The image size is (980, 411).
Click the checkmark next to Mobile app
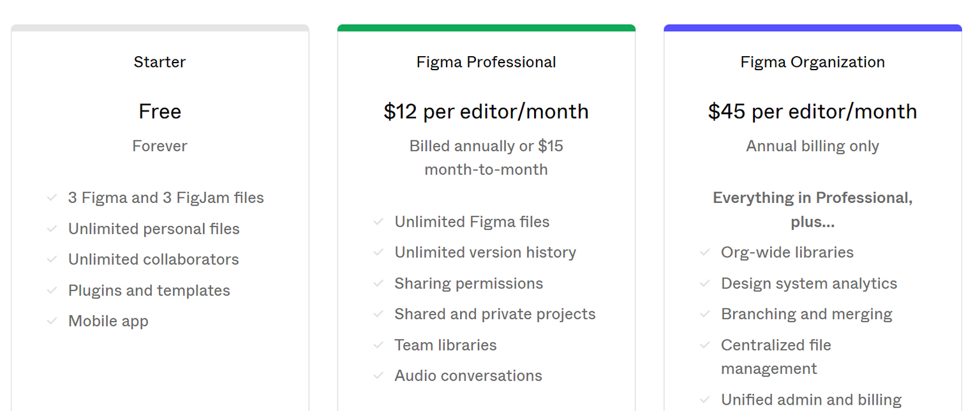click(52, 321)
